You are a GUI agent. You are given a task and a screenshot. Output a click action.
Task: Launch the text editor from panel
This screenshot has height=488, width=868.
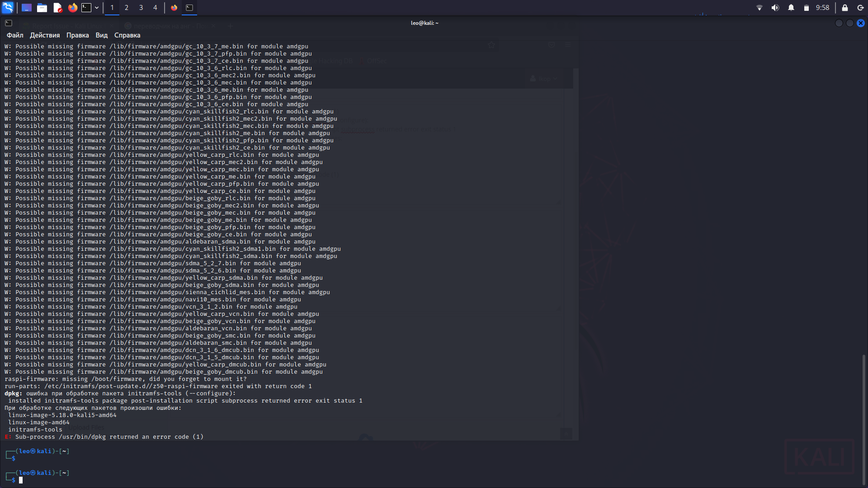(57, 8)
